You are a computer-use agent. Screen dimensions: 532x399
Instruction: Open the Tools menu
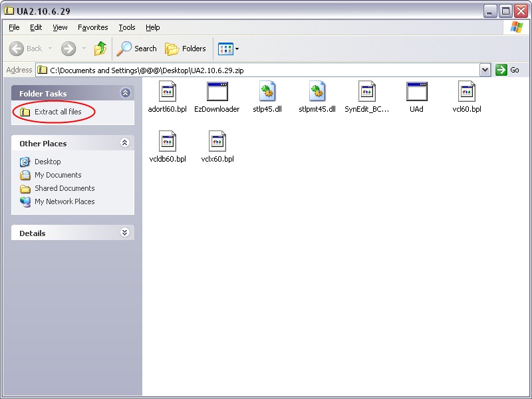(x=126, y=27)
